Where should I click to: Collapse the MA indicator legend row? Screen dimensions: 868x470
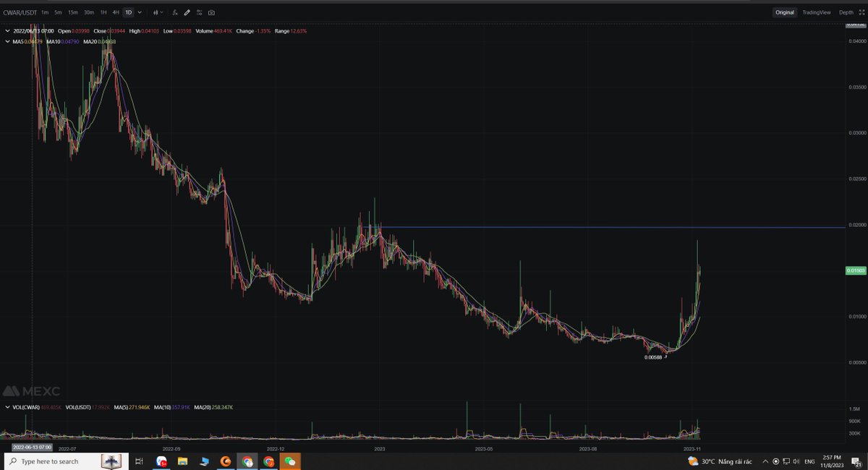pyautogui.click(x=7, y=42)
